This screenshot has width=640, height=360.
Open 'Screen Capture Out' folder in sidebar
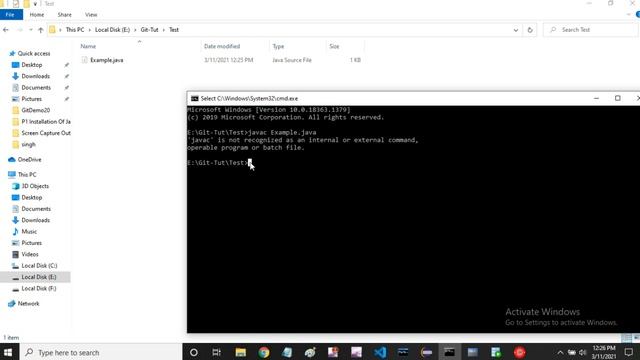(46, 133)
